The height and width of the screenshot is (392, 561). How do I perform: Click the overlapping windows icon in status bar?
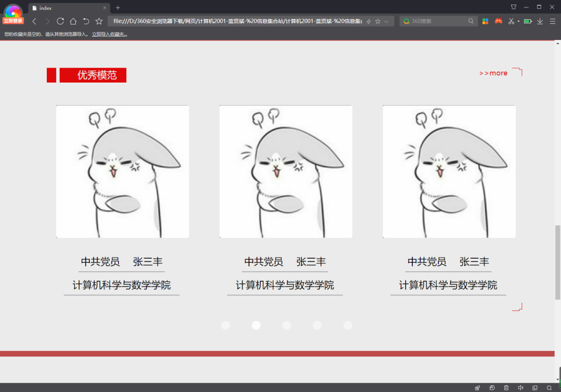535,388
